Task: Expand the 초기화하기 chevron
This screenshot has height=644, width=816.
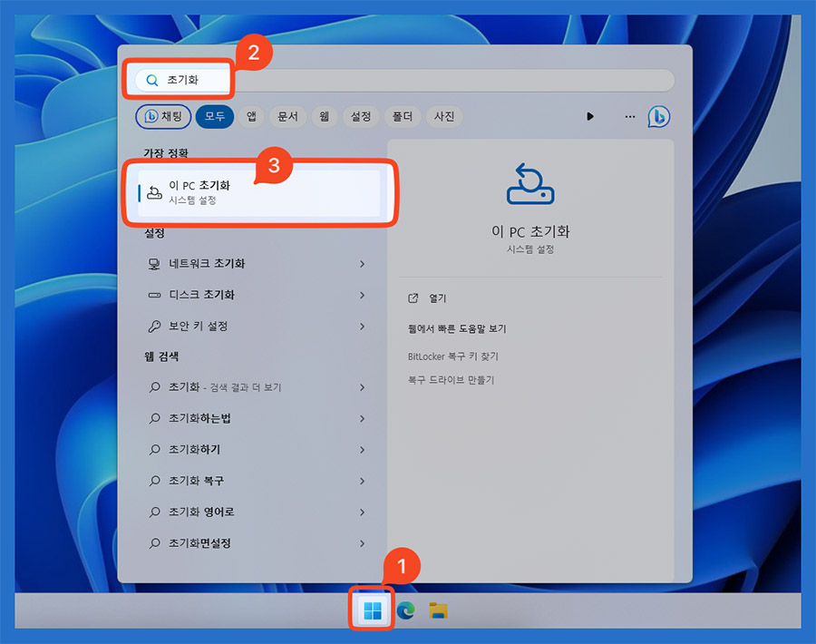Action: tap(362, 450)
